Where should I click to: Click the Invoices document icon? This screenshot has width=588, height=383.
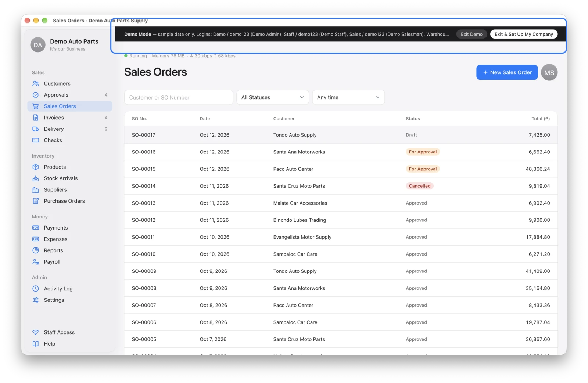tap(36, 118)
